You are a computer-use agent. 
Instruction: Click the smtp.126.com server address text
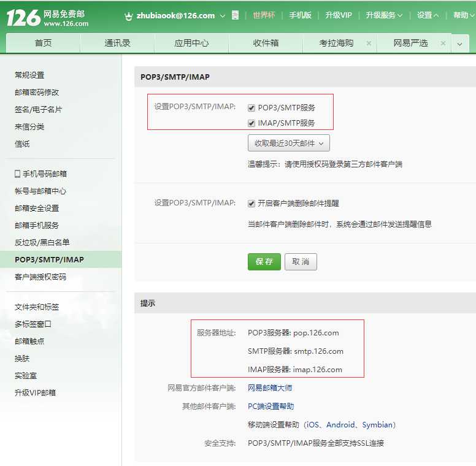click(x=319, y=351)
